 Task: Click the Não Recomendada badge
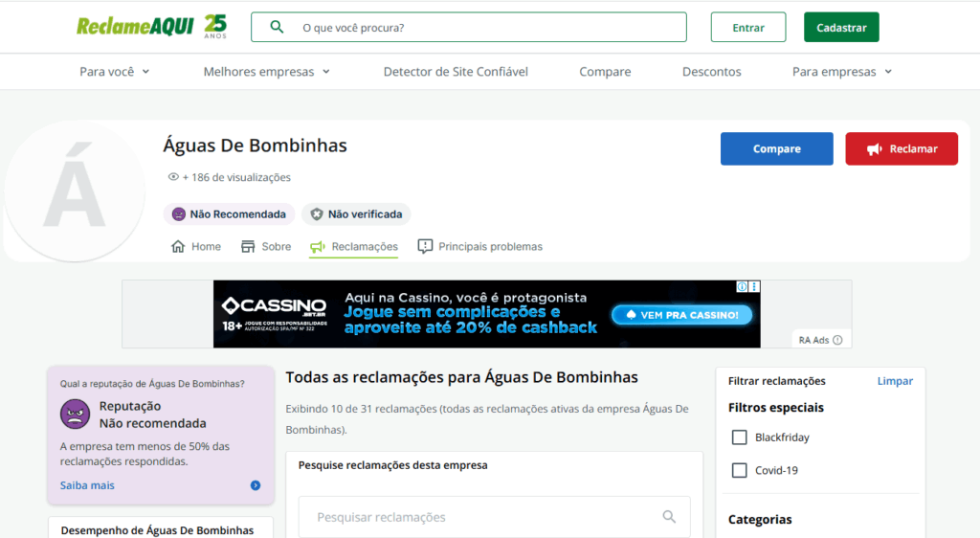(228, 214)
